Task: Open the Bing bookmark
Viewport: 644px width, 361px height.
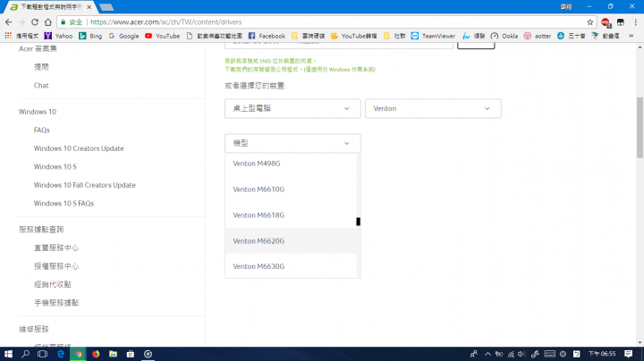Action: pos(90,36)
